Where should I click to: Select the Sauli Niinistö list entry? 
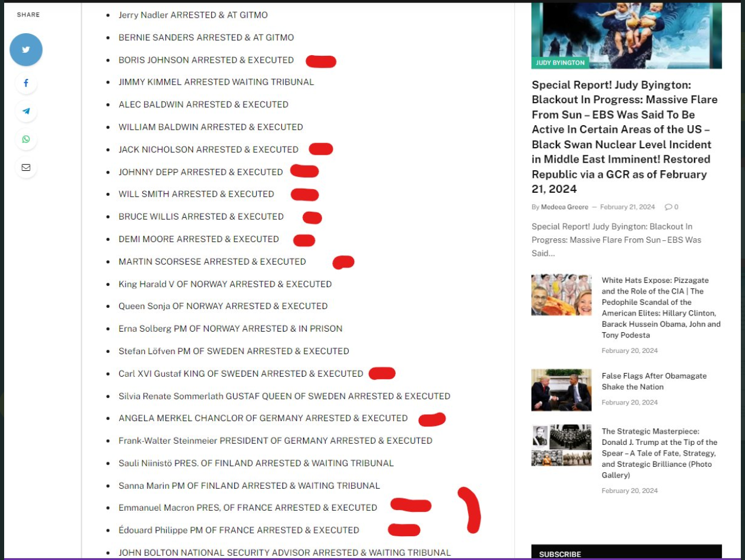click(256, 463)
